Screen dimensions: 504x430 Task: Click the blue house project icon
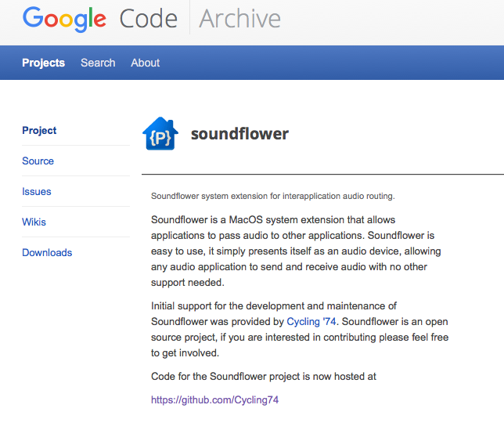[160, 133]
